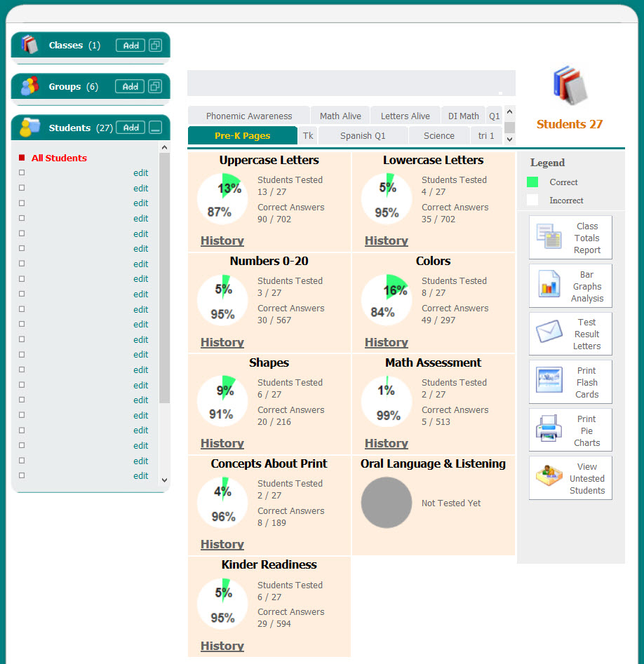Click the Colors pie chart

pyautogui.click(x=387, y=300)
